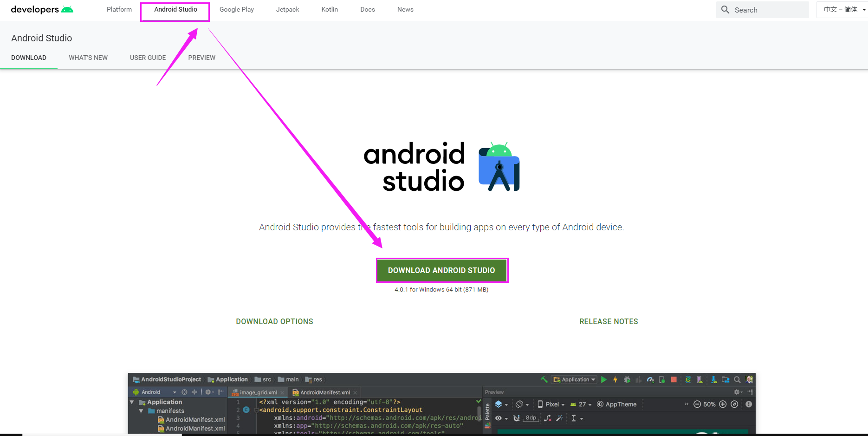Viewport: 868px width, 436px height.
Task: Click the green Run play icon
Action: click(x=604, y=379)
